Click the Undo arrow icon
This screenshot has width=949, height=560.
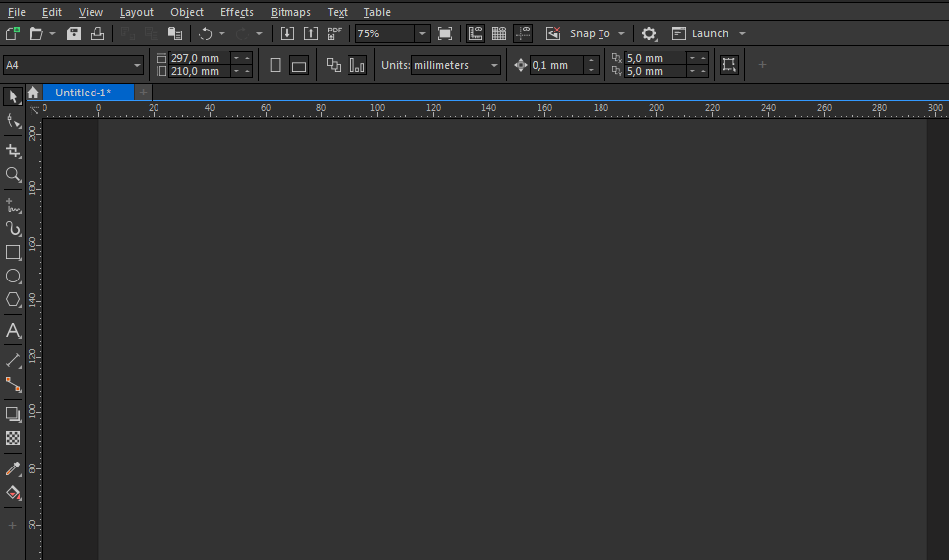coord(205,33)
